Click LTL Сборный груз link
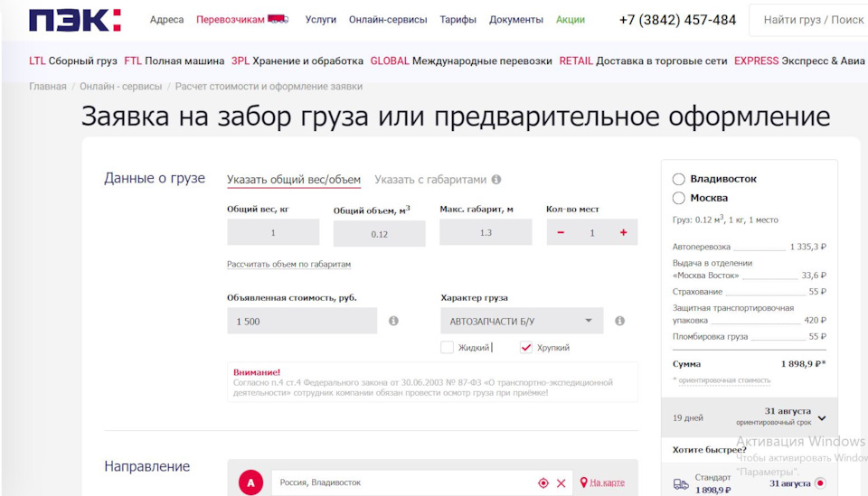The width and height of the screenshot is (868, 496). point(73,61)
